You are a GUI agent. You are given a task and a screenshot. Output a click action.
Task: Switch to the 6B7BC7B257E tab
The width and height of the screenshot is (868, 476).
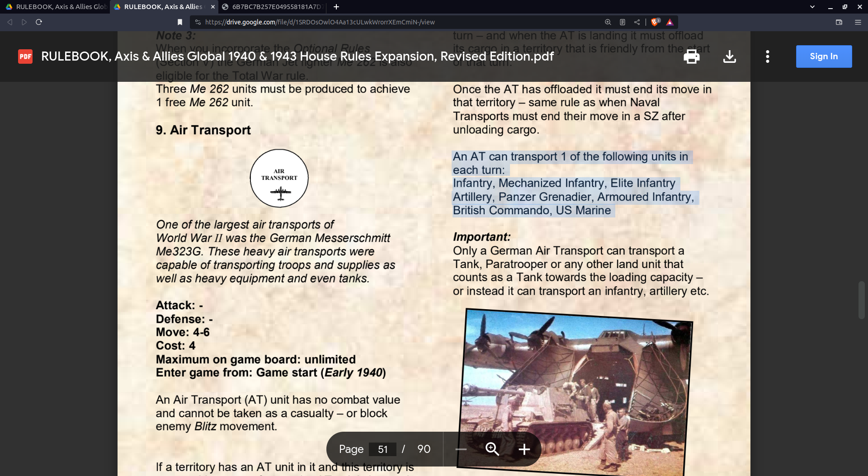coord(272,7)
